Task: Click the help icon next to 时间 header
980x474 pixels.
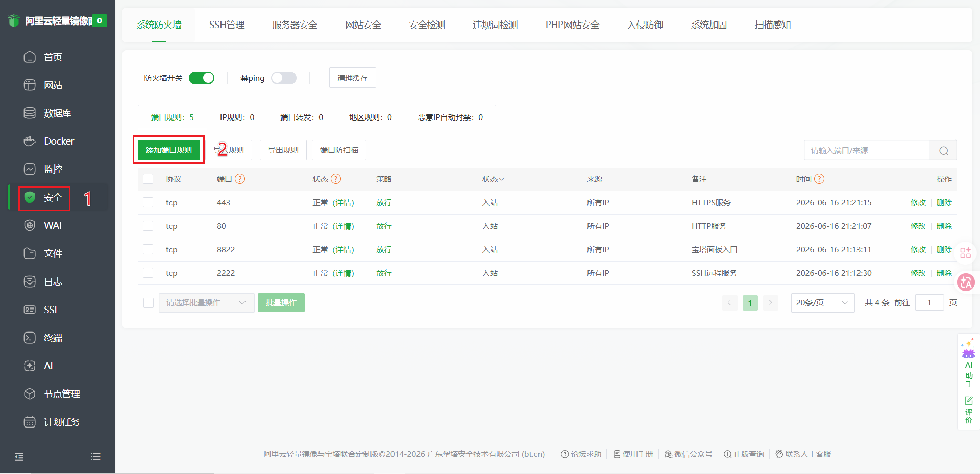Action: tap(819, 179)
